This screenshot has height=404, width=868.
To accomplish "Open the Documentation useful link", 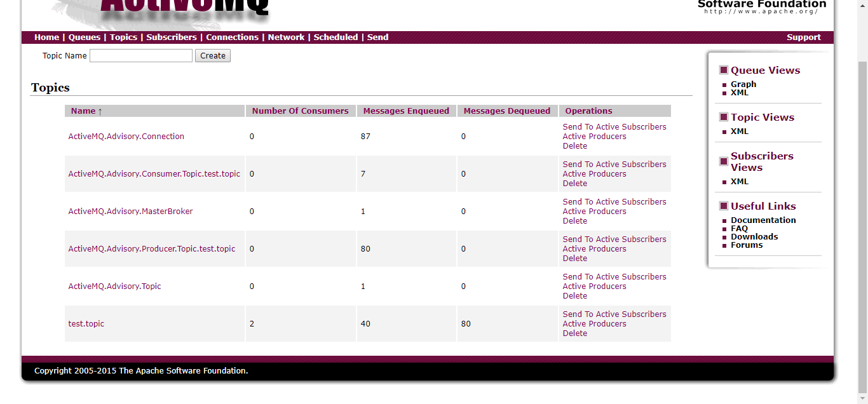I will pos(763,220).
